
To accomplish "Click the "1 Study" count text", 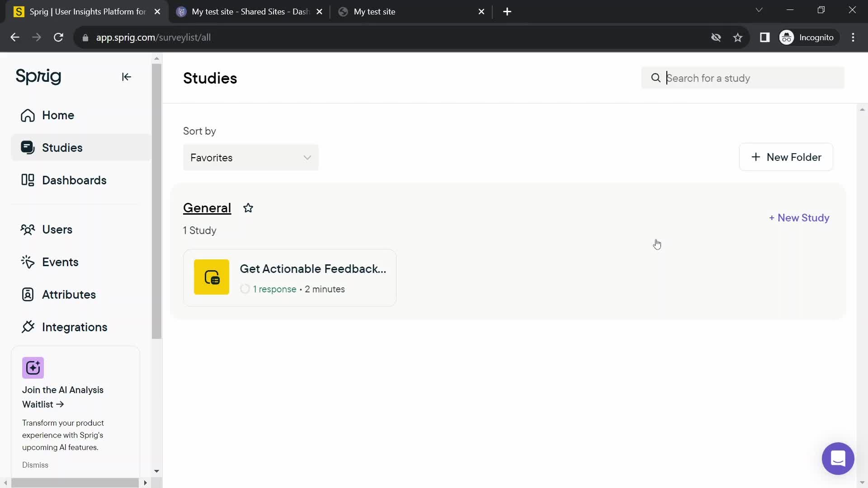I will pos(200,230).
